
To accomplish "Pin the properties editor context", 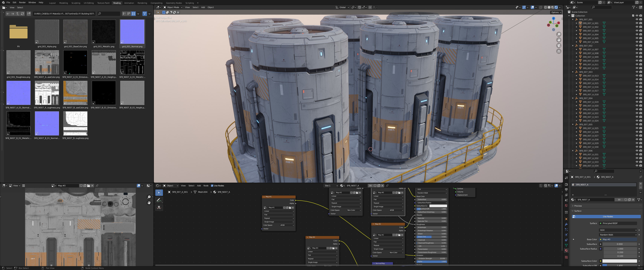I will [640, 177].
